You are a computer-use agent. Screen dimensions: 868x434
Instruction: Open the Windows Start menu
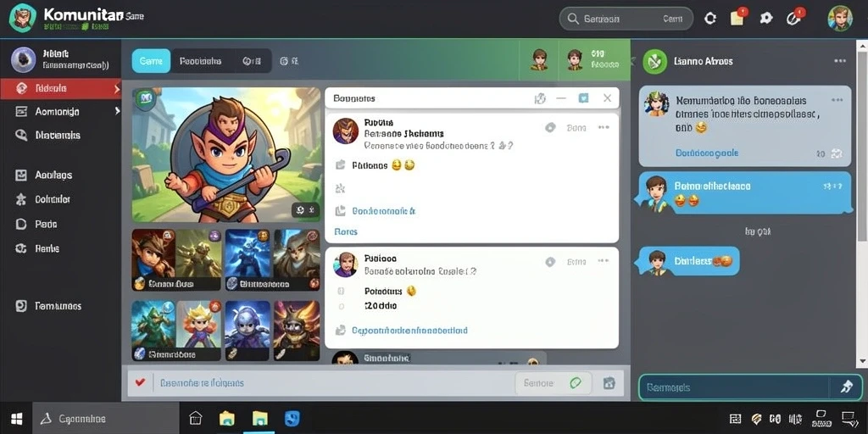coord(16,419)
